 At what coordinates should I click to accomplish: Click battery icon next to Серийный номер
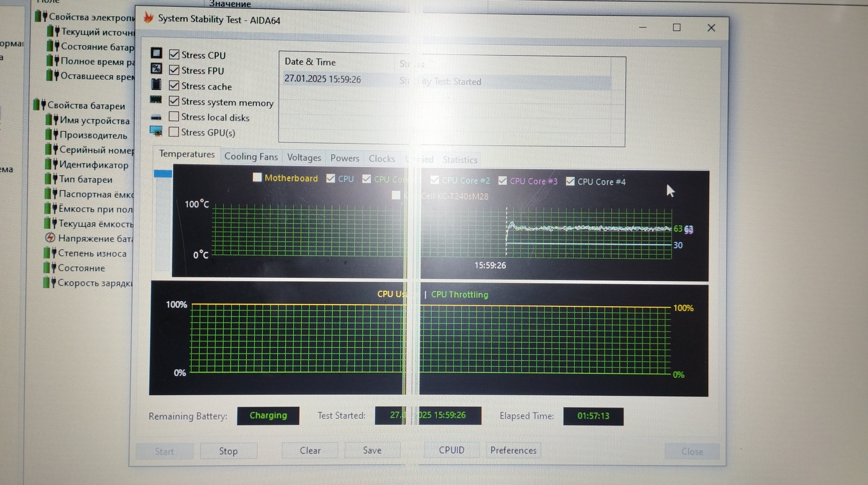click(52, 149)
